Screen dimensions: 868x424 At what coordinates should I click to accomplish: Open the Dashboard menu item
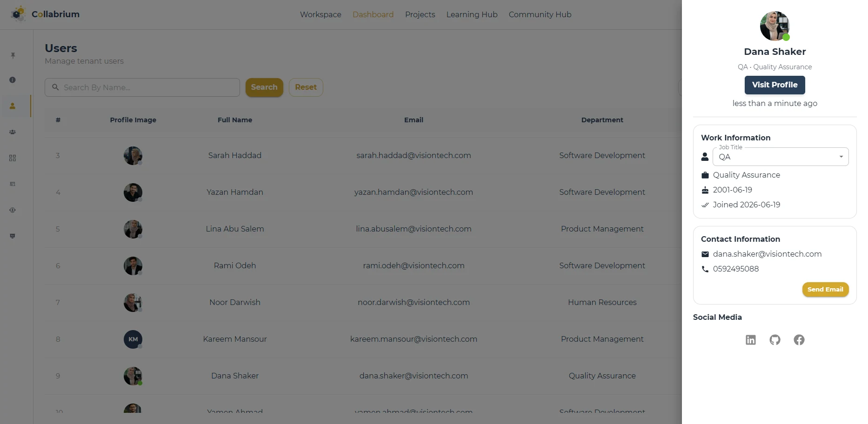[x=373, y=14]
